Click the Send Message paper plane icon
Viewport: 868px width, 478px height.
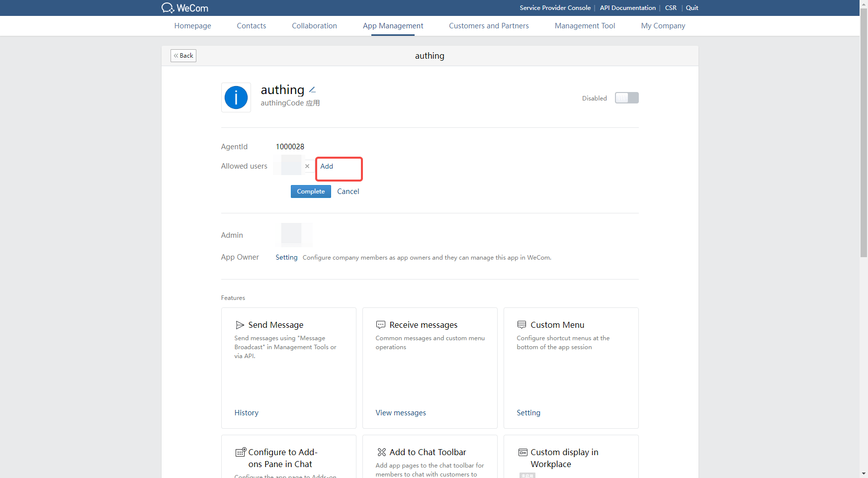[x=240, y=325]
